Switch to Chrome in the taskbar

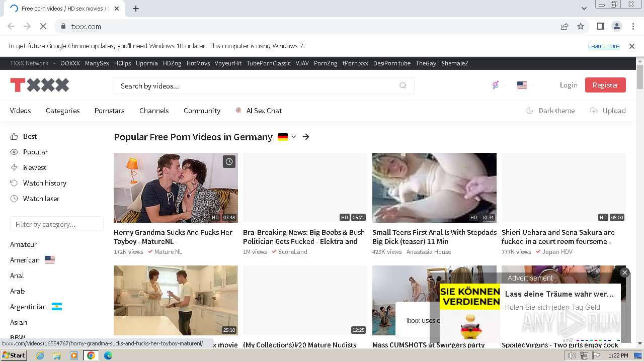[91, 355]
